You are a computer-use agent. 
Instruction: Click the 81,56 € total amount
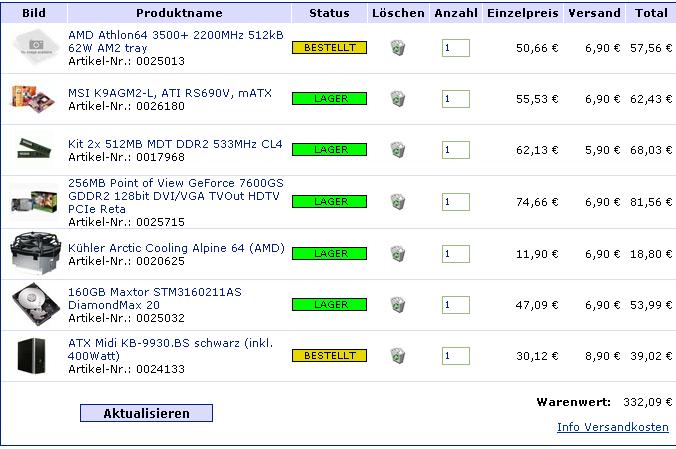coord(651,202)
